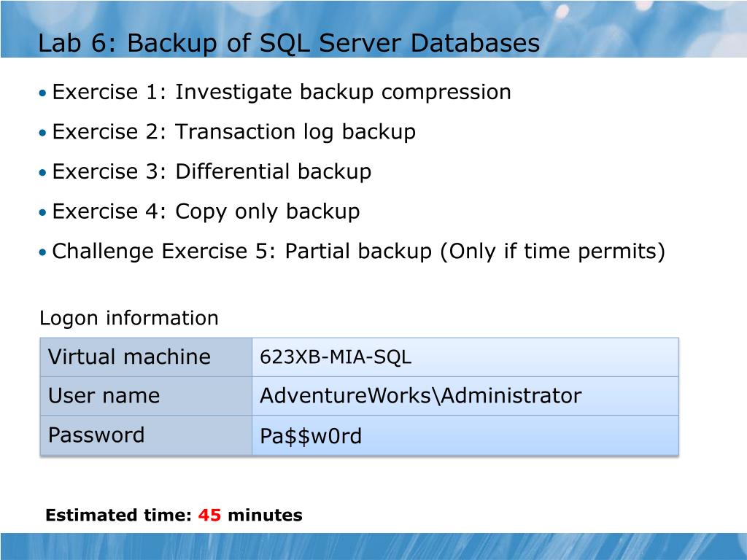Click the slide title Lab 6 heading
This screenshot has height=560, width=747.
coord(289,42)
